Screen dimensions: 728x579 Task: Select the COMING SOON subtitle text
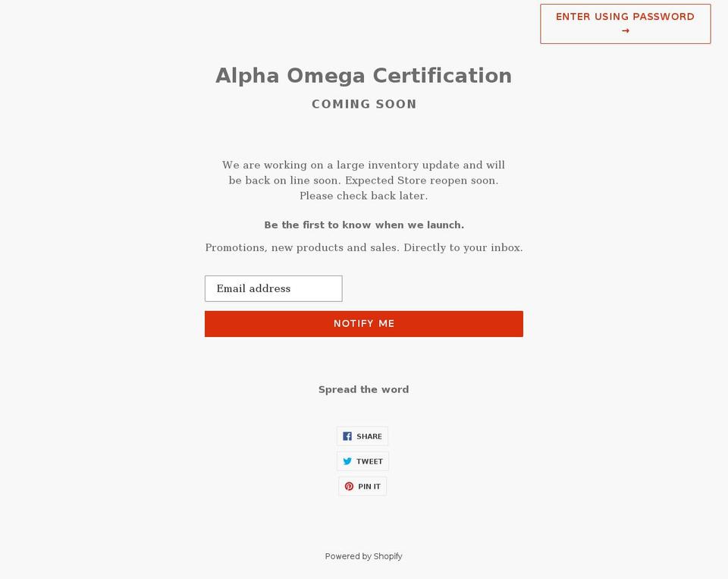364,104
